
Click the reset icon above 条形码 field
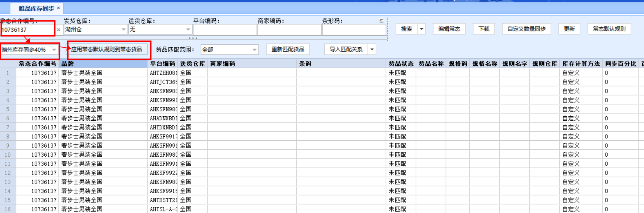click(x=381, y=21)
